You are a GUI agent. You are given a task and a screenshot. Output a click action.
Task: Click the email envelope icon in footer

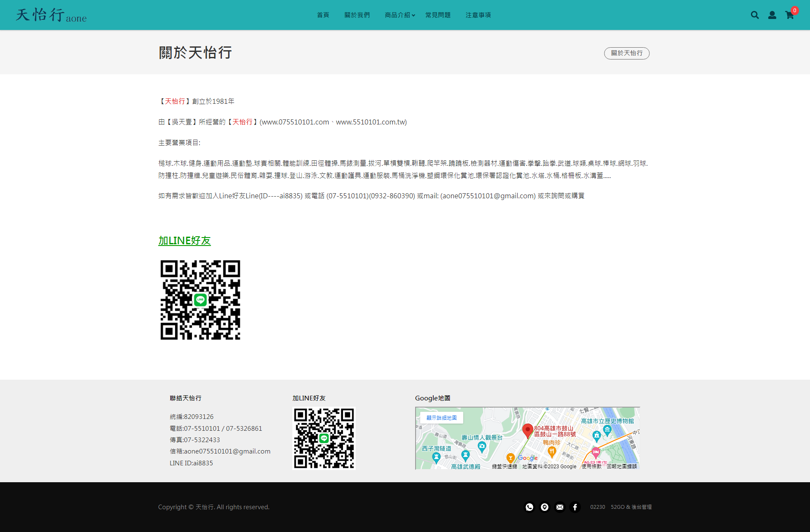(560, 507)
